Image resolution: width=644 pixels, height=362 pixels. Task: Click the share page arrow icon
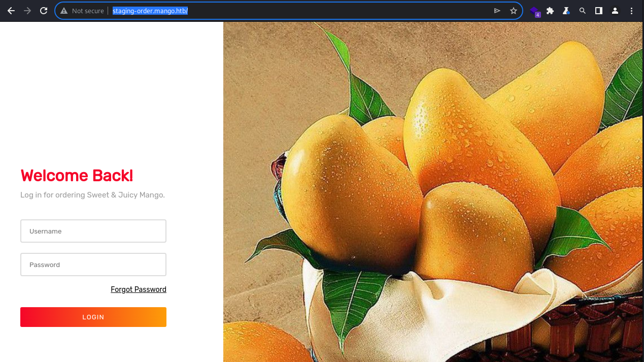point(497,11)
